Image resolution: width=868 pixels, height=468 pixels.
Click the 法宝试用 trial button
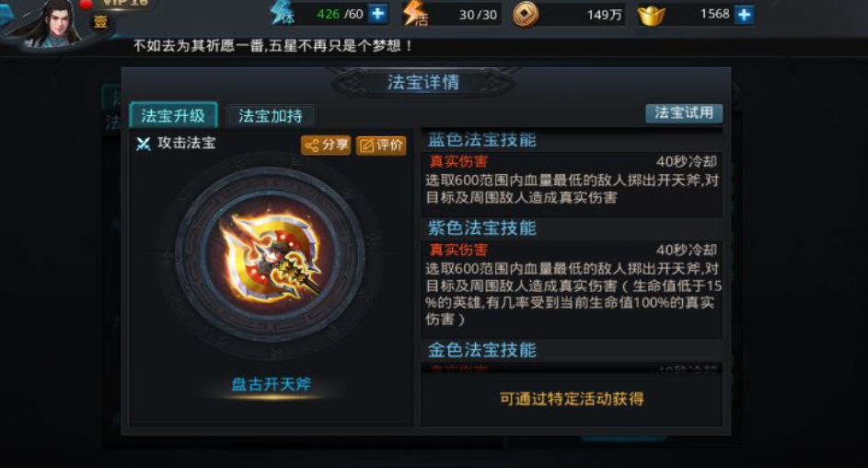pos(684,113)
